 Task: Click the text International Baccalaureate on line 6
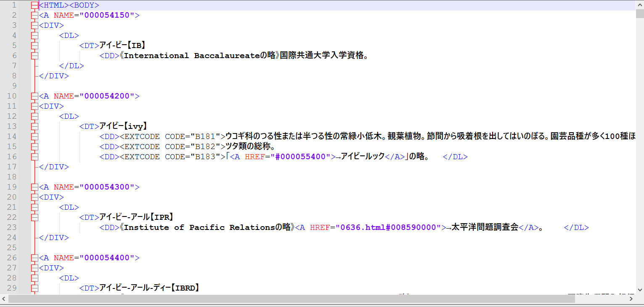coord(191,56)
